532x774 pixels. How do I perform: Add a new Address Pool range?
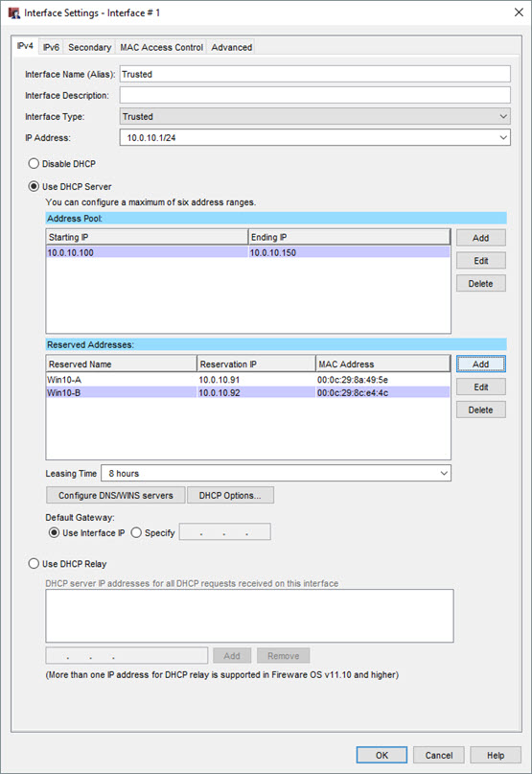point(480,238)
